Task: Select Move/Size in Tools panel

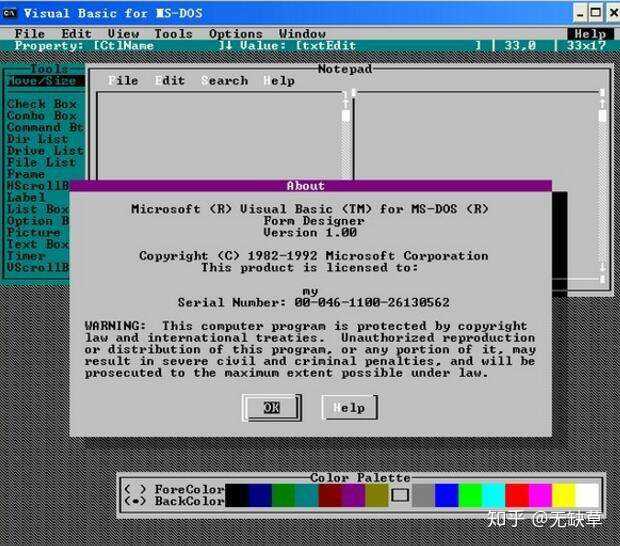Action: pyautogui.click(x=45, y=81)
